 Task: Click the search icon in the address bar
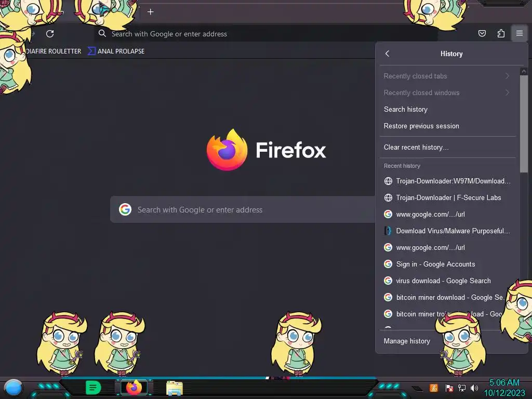pyautogui.click(x=102, y=33)
